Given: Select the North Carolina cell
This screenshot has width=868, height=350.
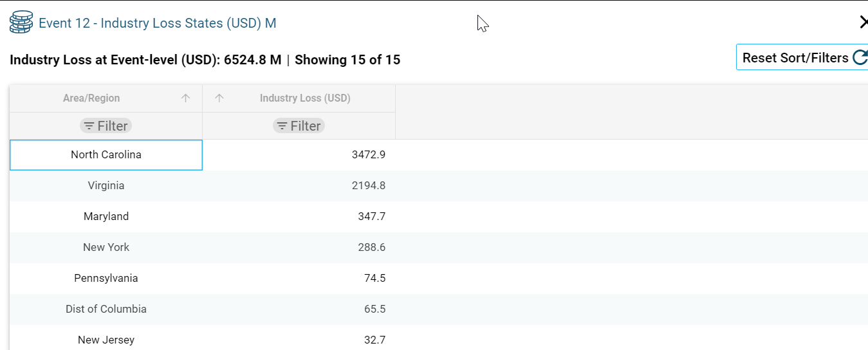Looking at the screenshot, I should click(106, 155).
